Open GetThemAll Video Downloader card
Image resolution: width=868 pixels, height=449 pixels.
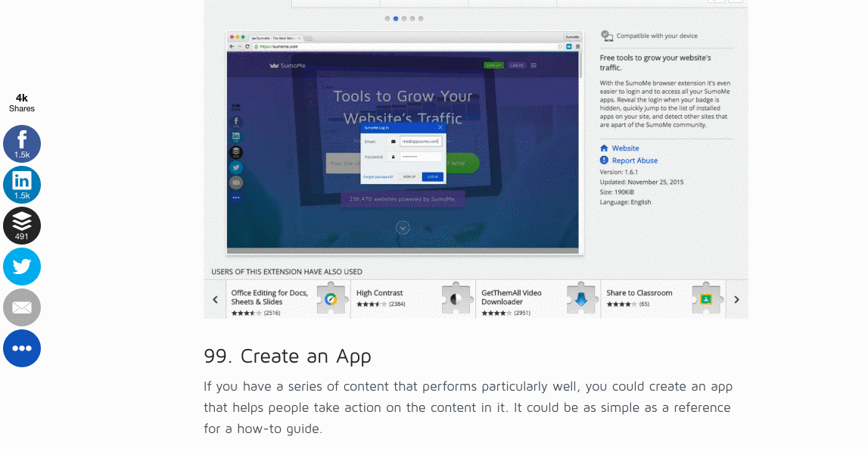(539, 300)
